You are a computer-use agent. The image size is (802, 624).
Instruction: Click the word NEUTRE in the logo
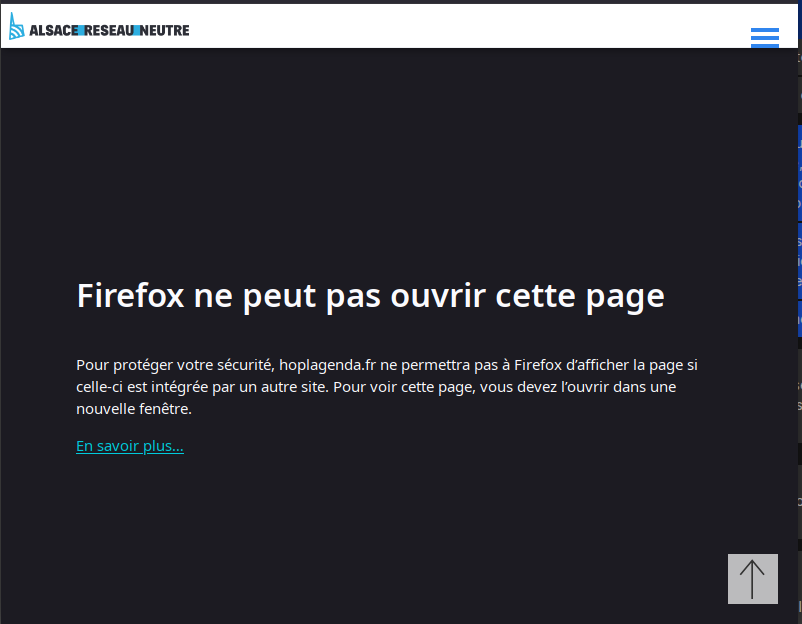165,30
